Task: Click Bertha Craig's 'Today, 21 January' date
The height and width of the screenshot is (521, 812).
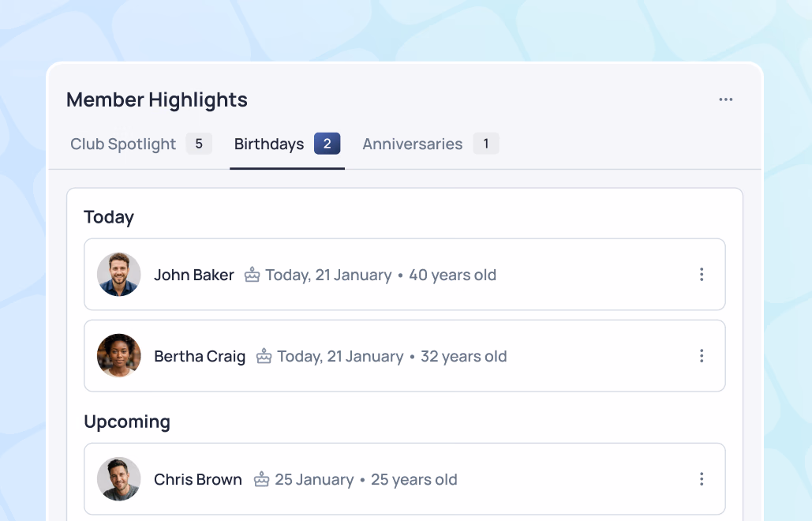Action: [340, 356]
